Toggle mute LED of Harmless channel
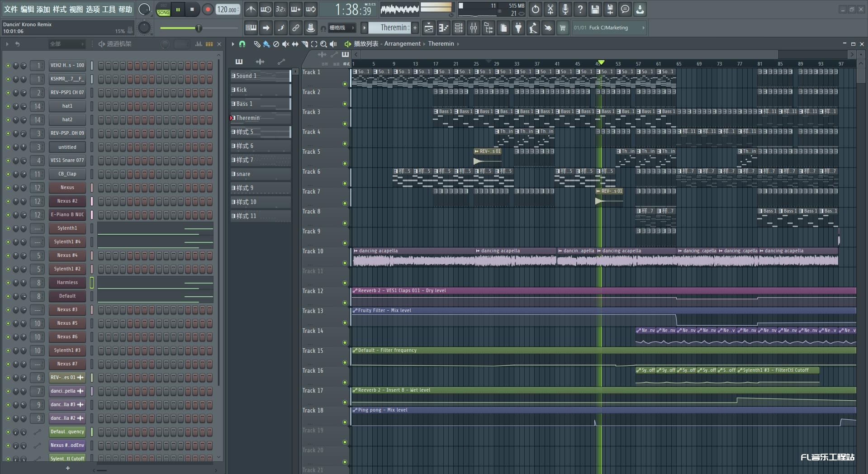Screen dimensions: 868x474 point(8,283)
